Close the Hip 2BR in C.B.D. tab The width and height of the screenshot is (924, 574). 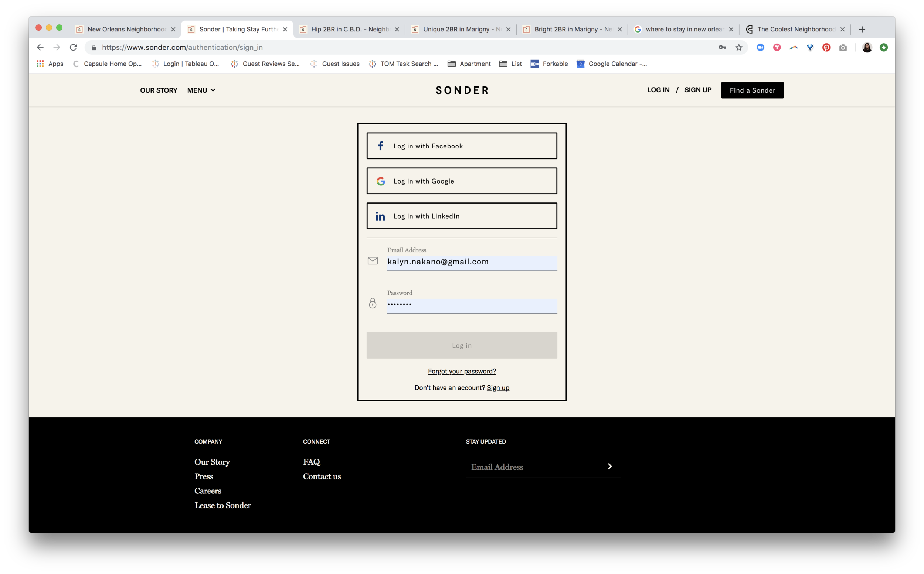397,29
